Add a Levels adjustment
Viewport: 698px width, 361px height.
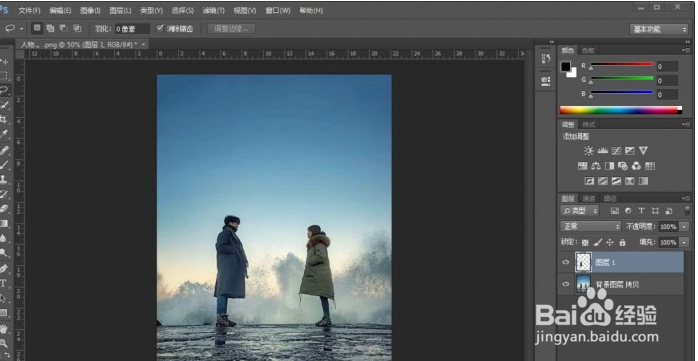tap(602, 151)
